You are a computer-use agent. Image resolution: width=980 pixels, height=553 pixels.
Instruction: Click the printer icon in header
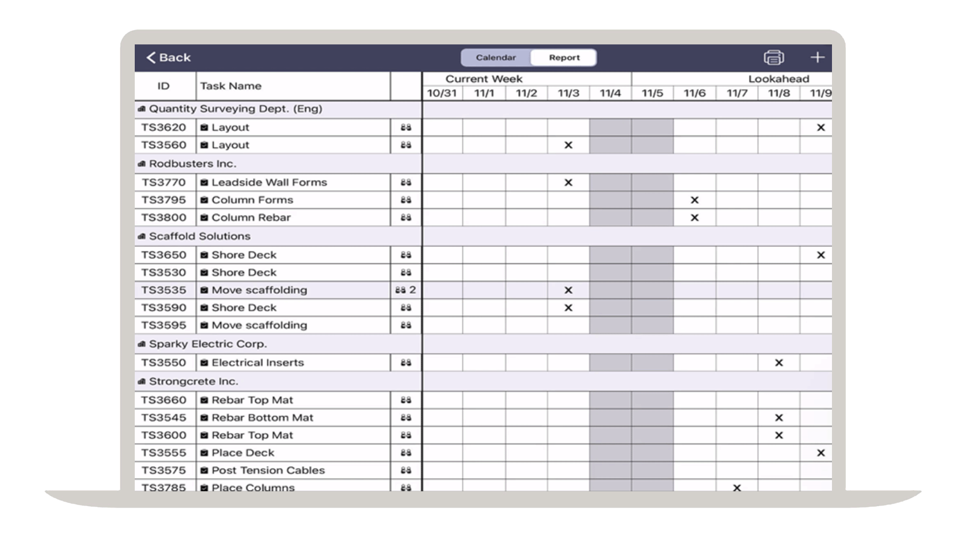pyautogui.click(x=773, y=57)
